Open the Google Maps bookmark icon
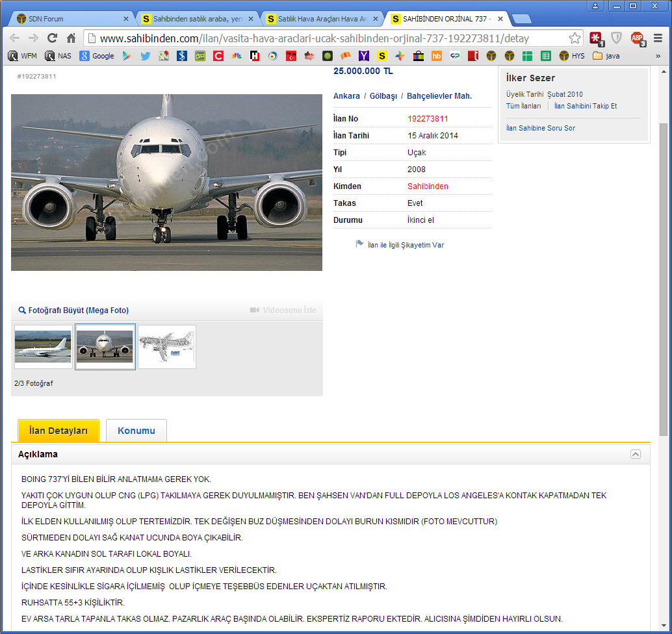Screen dimensions: 672x634 click(164, 56)
